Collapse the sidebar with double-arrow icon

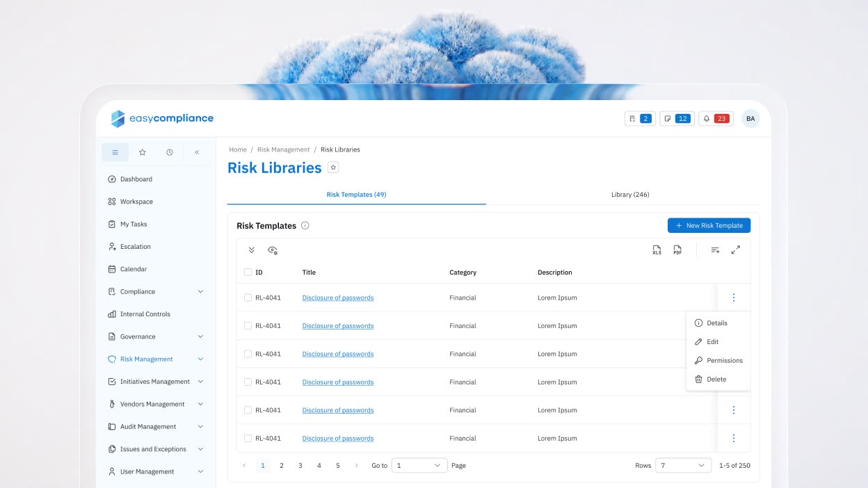click(x=197, y=152)
